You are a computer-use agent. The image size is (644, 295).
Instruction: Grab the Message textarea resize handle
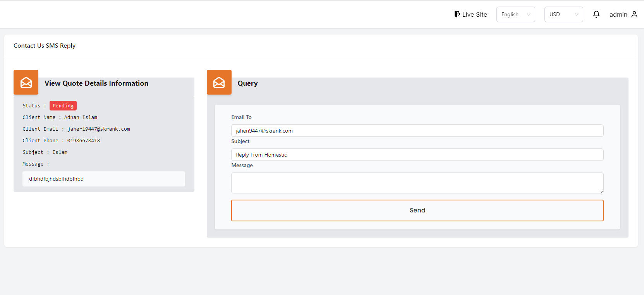[601, 191]
